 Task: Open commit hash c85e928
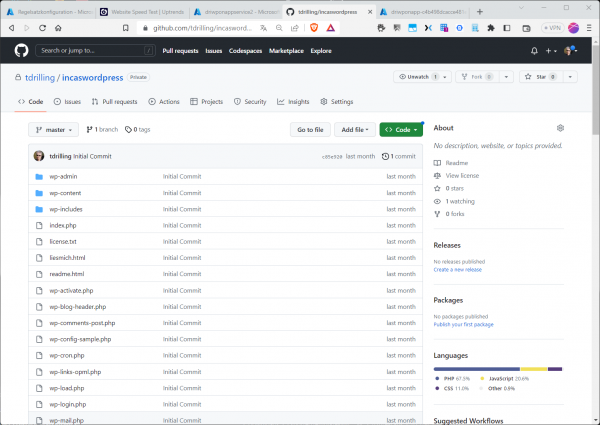[332, 156]
